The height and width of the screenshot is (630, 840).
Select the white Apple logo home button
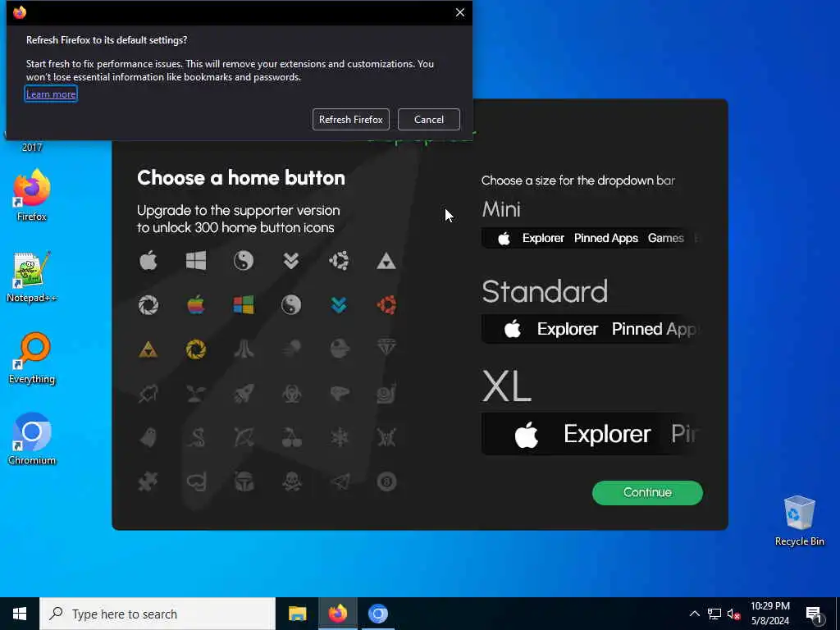pos(148,261)
